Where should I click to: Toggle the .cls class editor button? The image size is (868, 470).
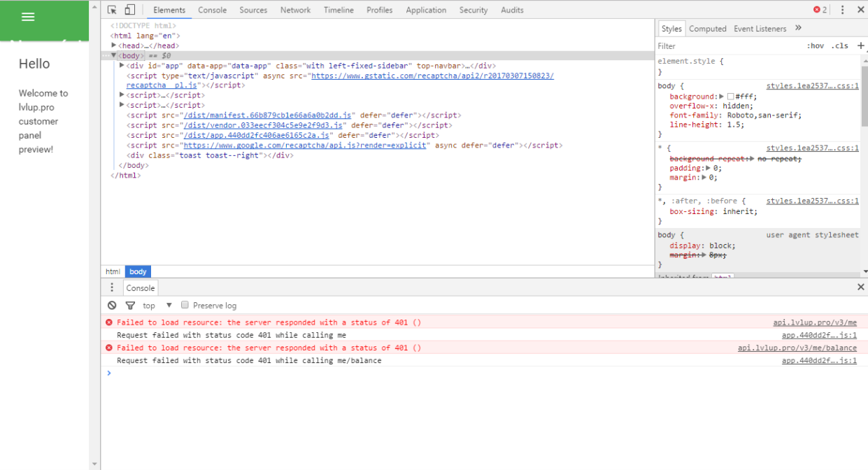point(839,46)
